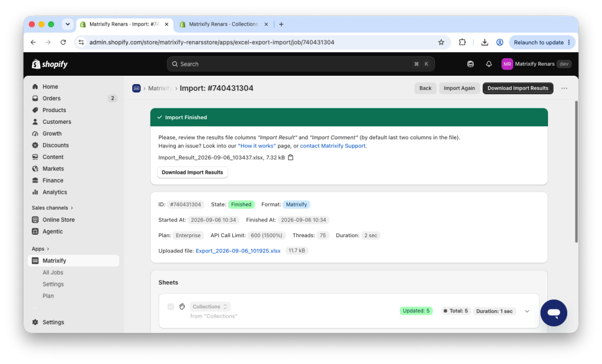Click Relaunch to update button
This screenshot has height=364, width=602.
(x=541, y=43)
